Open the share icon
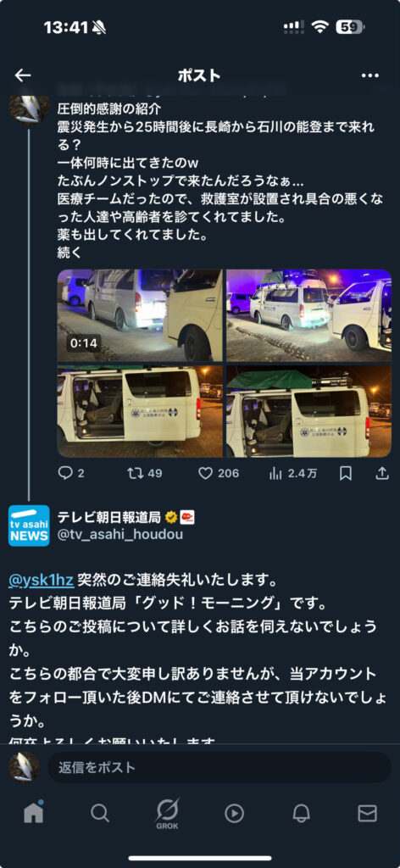 coord(382,473)
